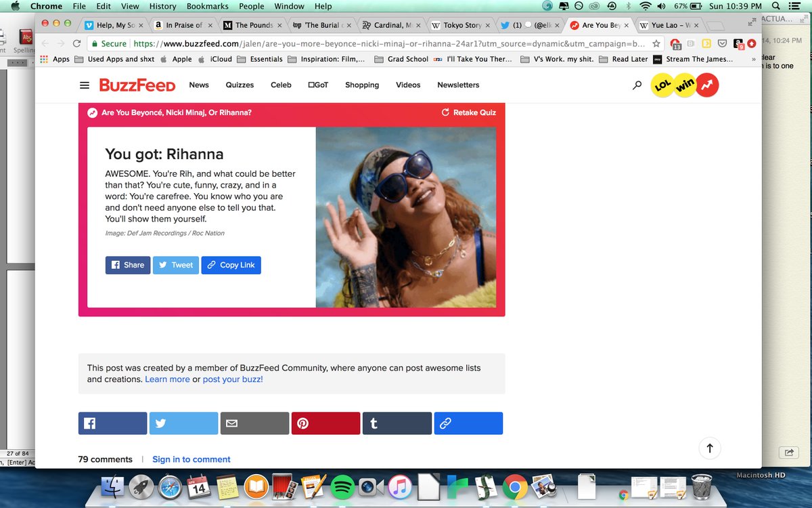Viewport: 812px width, 508px height.
Task: Open the History menu
Action: point(162,6)
